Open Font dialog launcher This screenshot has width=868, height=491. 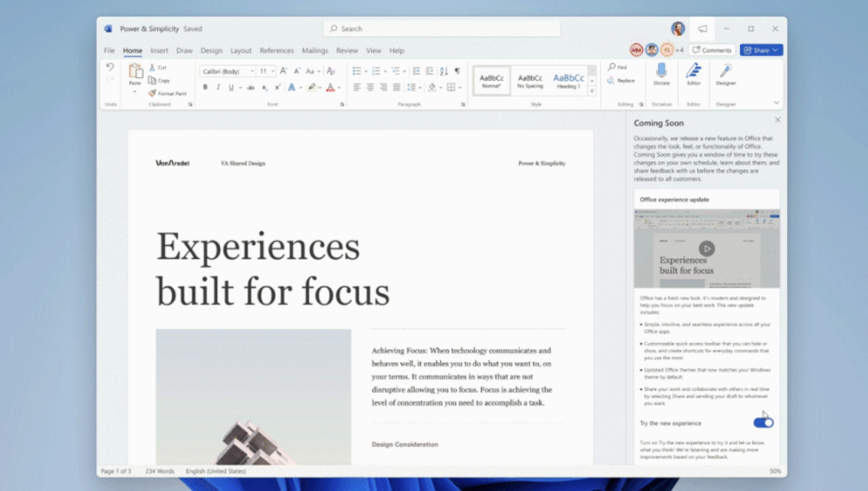point(342,104)
